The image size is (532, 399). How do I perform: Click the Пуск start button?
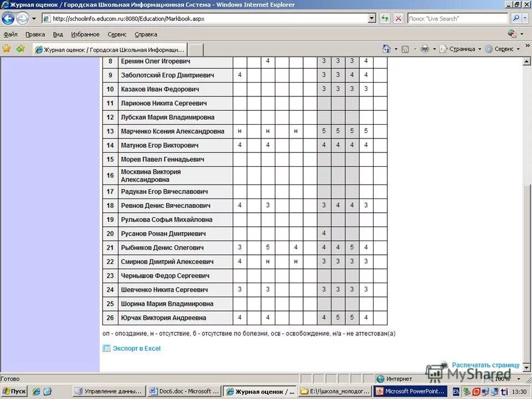click(x=14, y=391)
